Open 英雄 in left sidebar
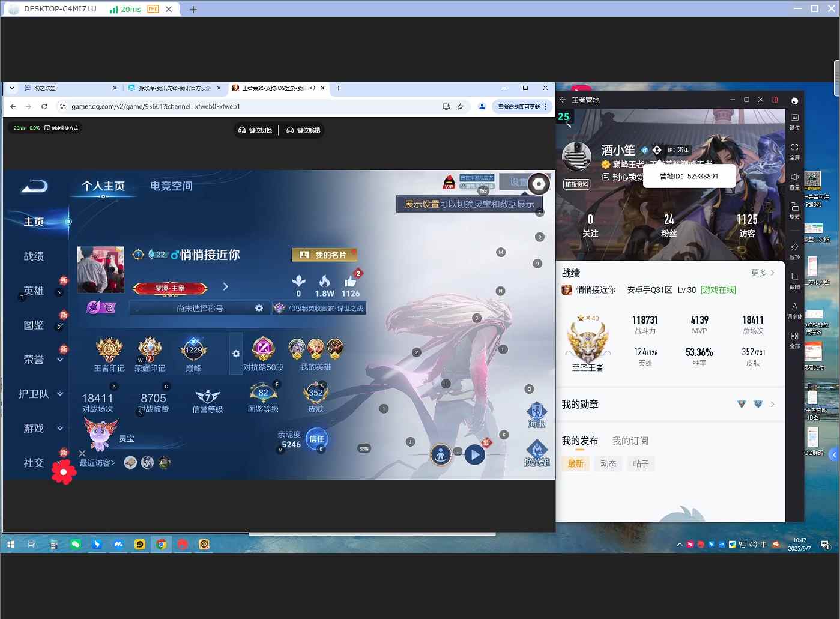Image resolution: width=840 pixels, height=619 pixels. point(34,291)
